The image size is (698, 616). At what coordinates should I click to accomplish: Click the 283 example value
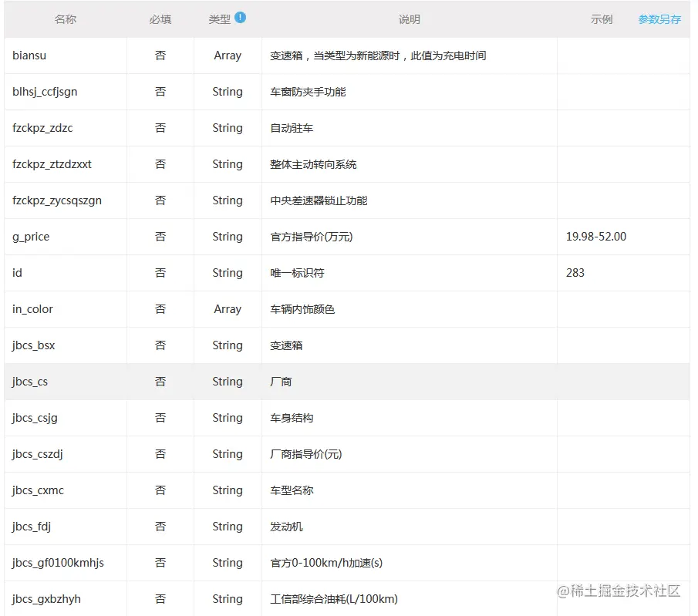tap(575, 273)
